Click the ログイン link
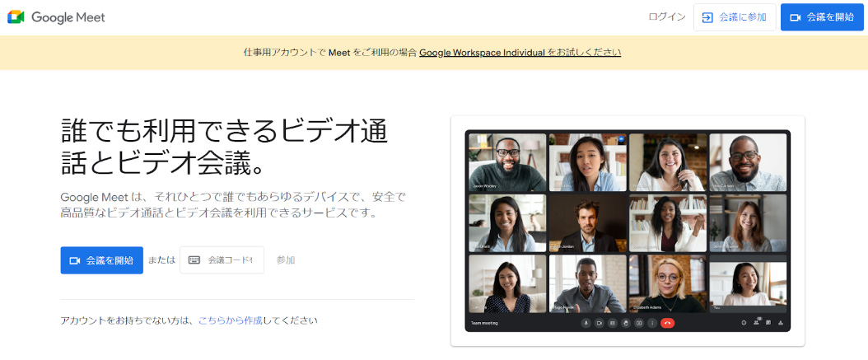This screenshot has width=868, height=360. tap(667, 17)
